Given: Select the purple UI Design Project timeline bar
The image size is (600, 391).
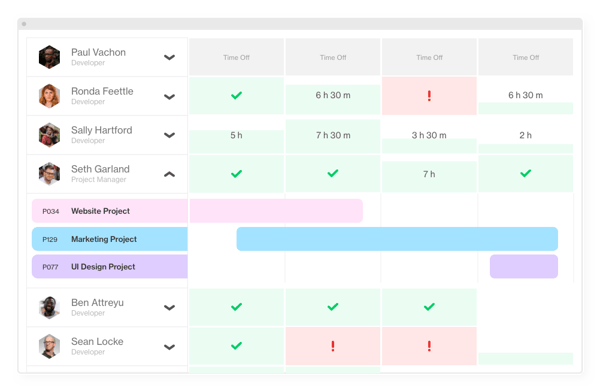Looking at the screenshot, I should [x=524, y=267].
